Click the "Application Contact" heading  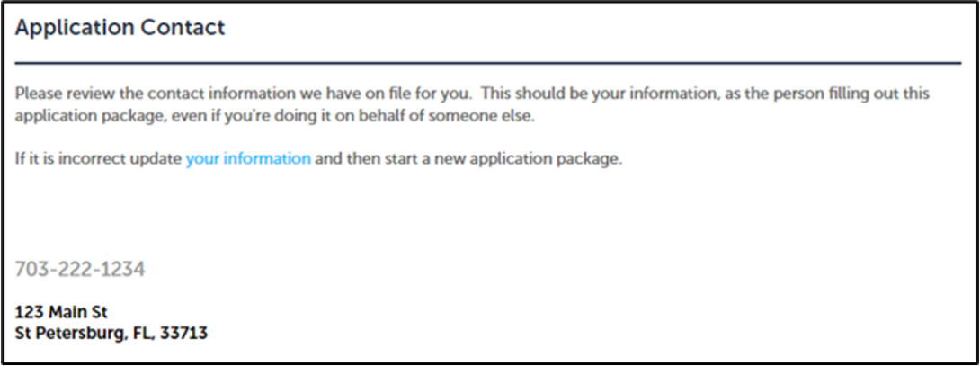pyautogui.click(x=120, y=29)
